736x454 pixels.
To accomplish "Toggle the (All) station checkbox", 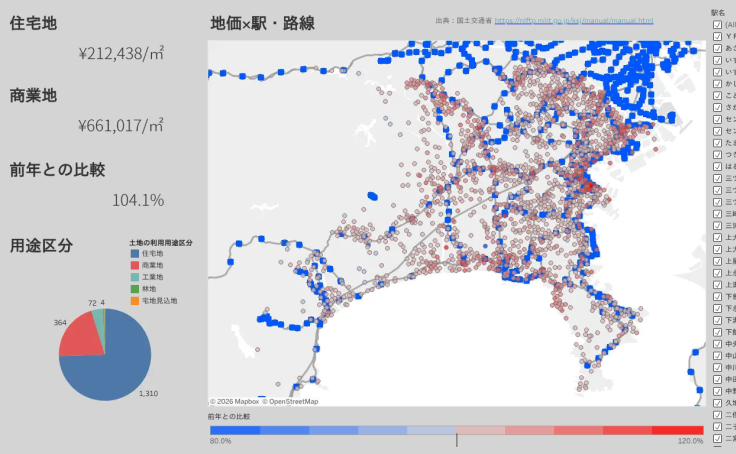I will coord(717,24).
